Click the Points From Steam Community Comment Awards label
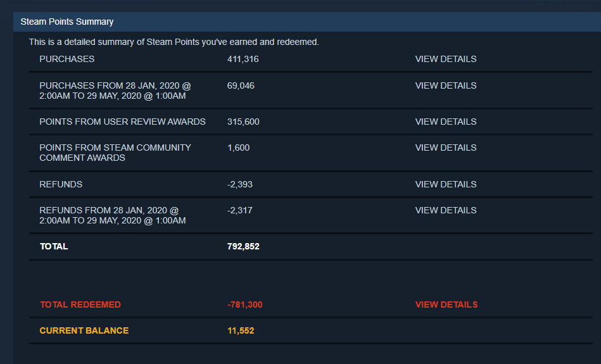This screenshot has height=364, width=601. [115, 153]
